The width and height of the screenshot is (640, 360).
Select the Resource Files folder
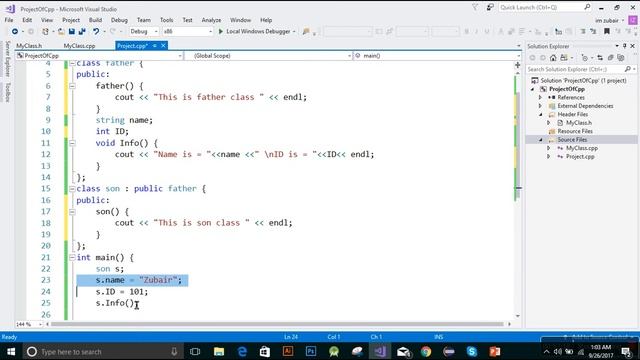click(x=575, y=131)
